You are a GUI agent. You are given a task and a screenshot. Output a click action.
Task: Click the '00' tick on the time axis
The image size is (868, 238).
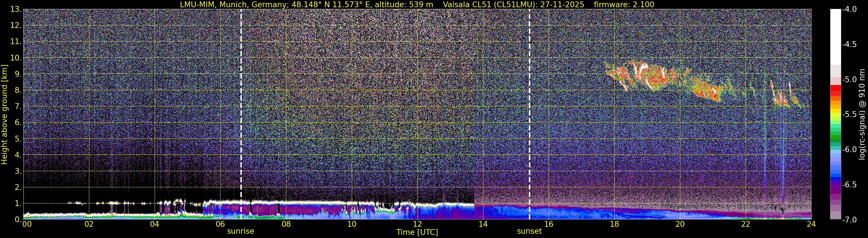coord(27,224)
